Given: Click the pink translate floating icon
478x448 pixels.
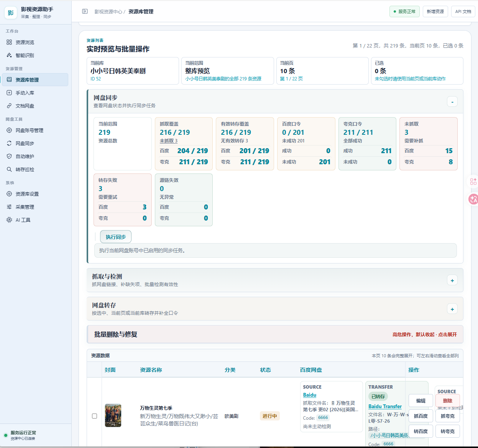Looking at the screenshot, I should tap(473, 199).
